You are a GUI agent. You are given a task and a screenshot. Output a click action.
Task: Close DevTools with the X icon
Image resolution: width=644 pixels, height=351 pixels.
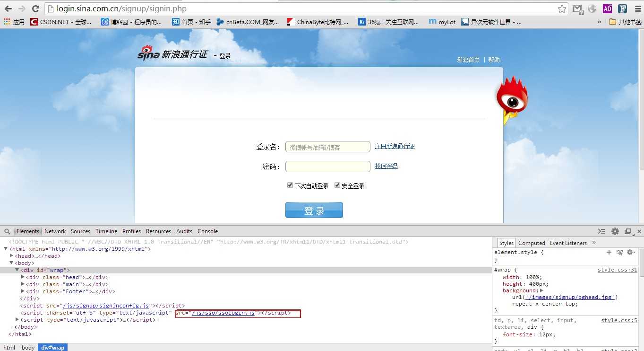(x=639, y=231)
